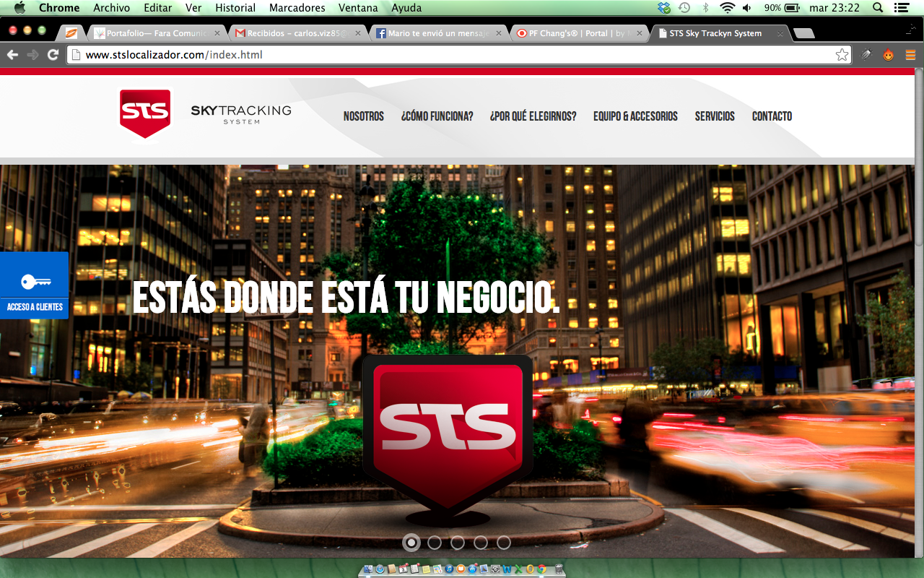
Task: Open the Dropbox menu bar icon
Action: [664, 8]
